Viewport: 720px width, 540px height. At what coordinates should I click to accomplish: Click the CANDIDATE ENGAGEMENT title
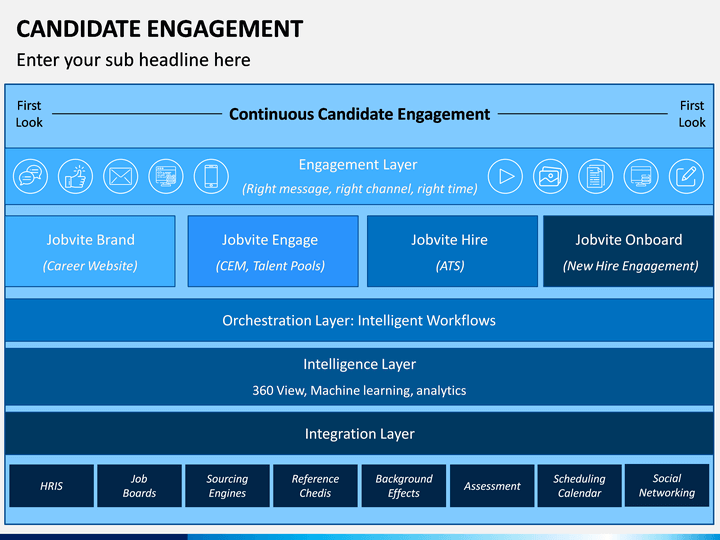pos(160,29)
